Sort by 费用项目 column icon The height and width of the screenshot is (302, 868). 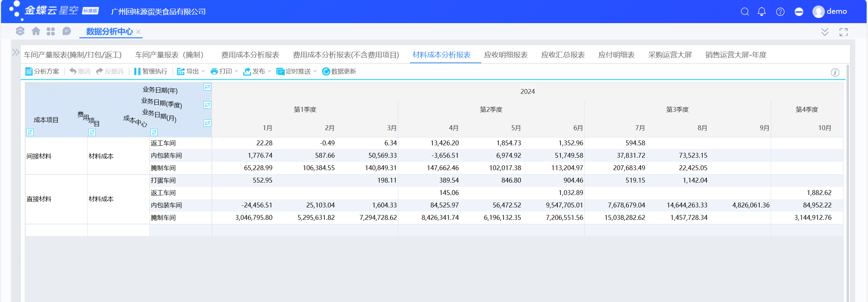tap(92, 132)
